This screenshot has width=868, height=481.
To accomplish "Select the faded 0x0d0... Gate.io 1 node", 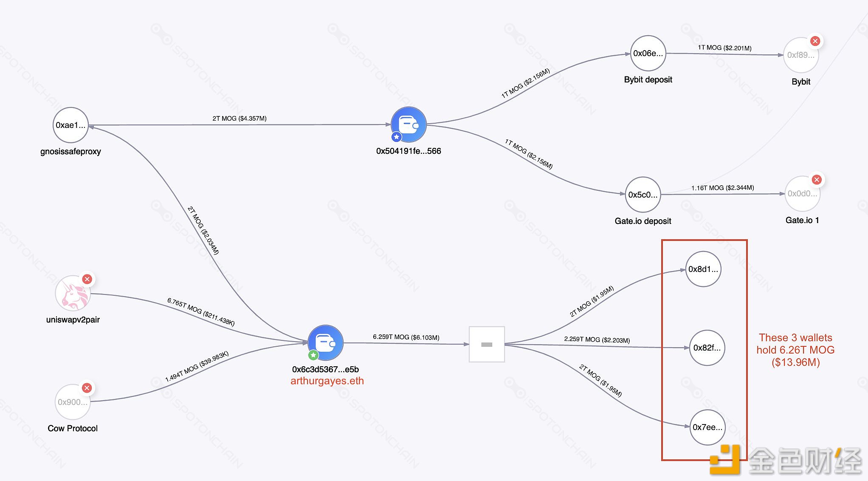I will 802,193.
